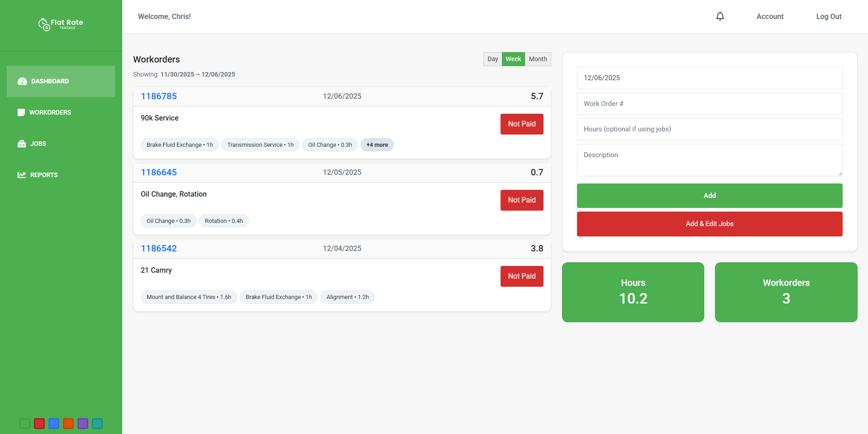Open the Dashboard from the sidebar icon
Image resolution: width=868 pixels, height=434 pixels.
pos(22,81)
